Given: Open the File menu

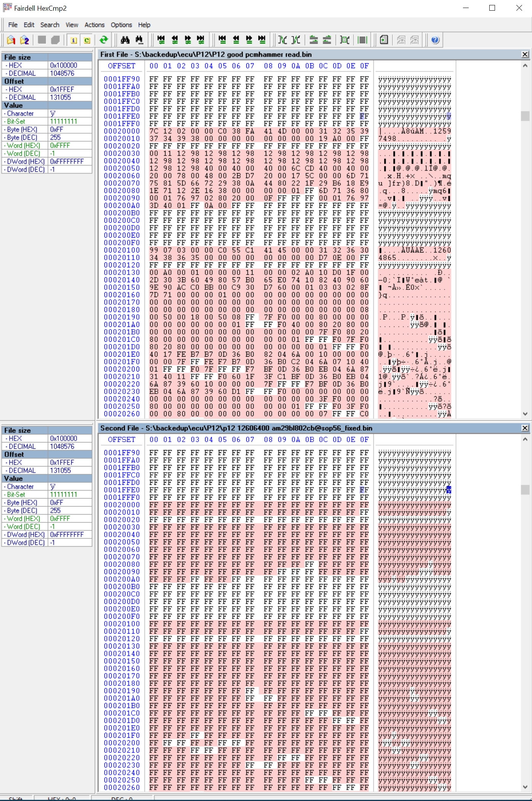Looking at the screenshot, I should click(13, 25).
